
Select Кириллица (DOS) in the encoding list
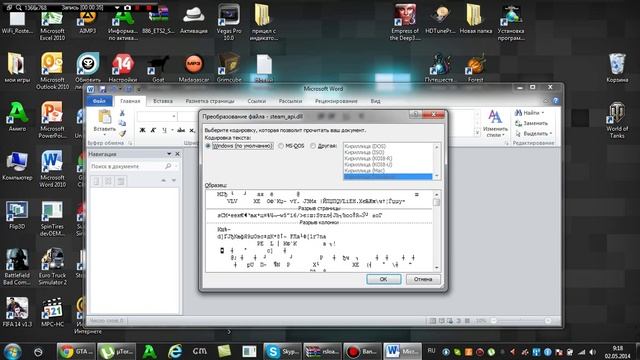(365, 146)
